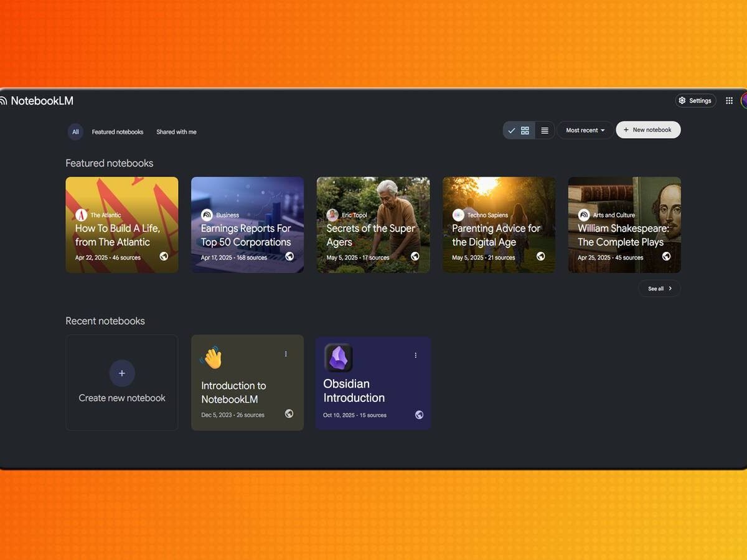Open three-dot menu on Introduction to NotebookLM
Screen dimensions: 747x560
[x=286, y=354]
